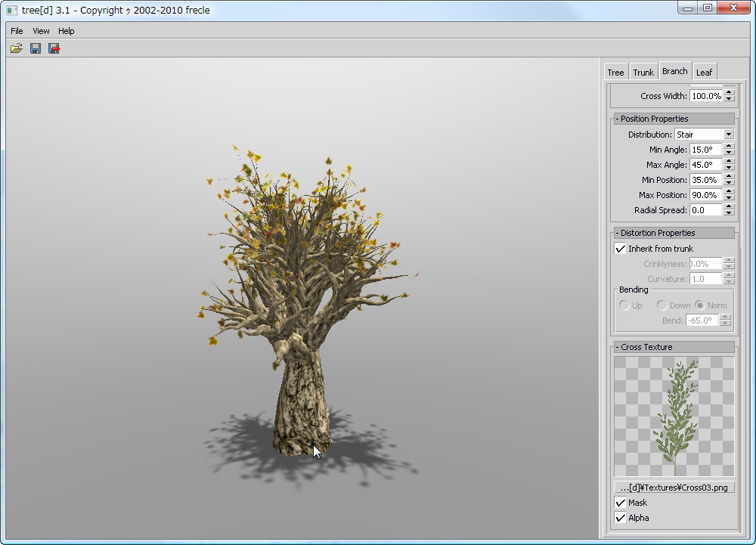Open a tree file with folder icon

point(16,48)
